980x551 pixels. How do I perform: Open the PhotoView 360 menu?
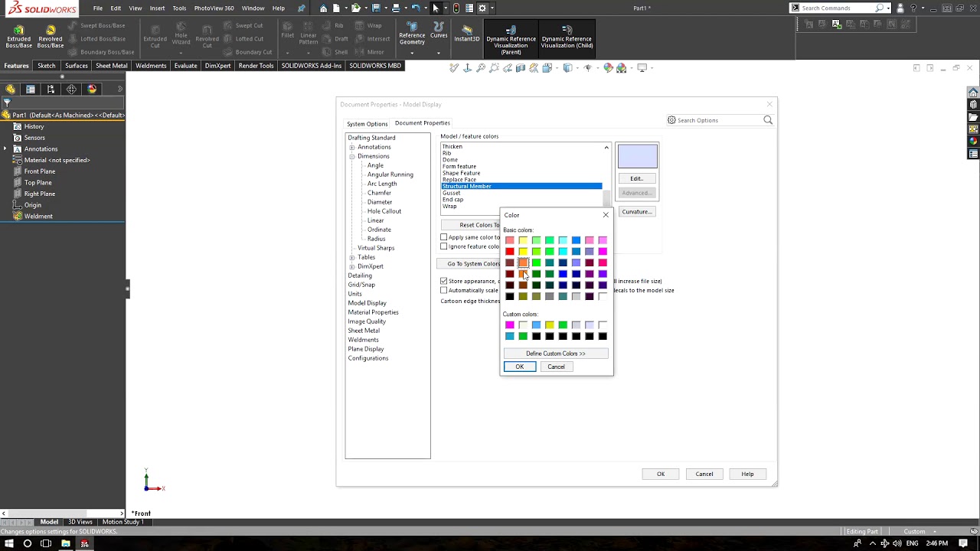(x=214, y=8)
